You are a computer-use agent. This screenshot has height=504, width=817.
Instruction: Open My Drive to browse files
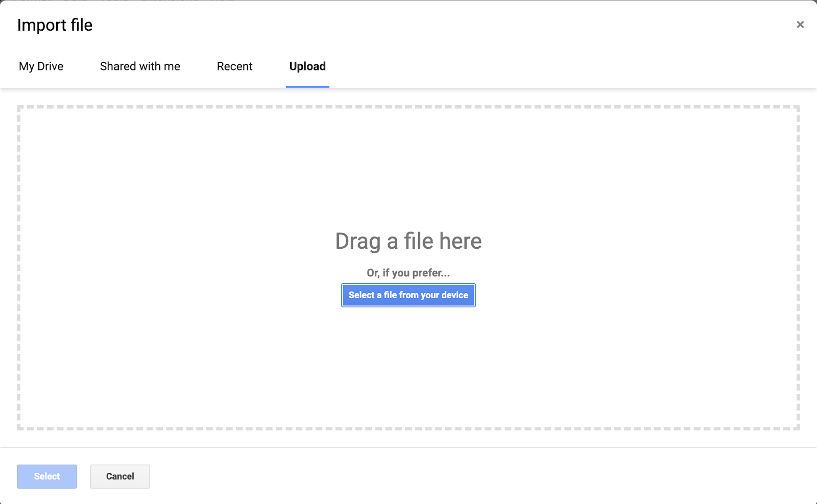coord(41,66)
